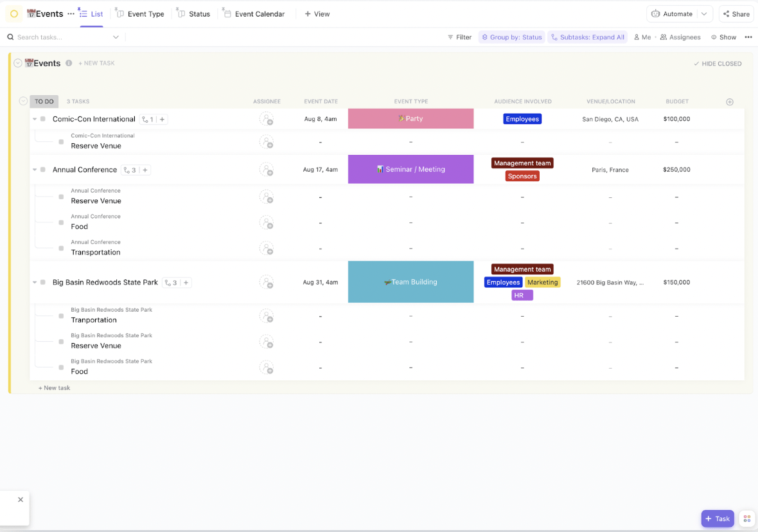758x532 pixels.
Task: Select the pink Party event type
Action: click(x=410, y=118)
